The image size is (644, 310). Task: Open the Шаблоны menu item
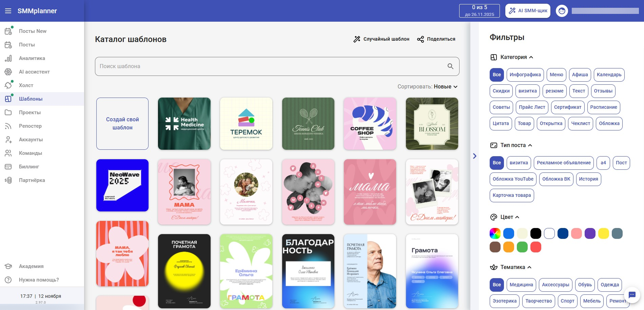[x=42, y=99]
